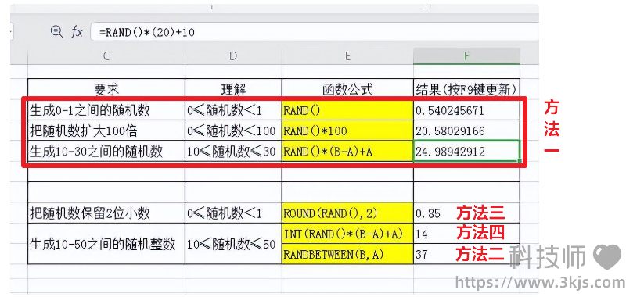Select the cell 生成10-50之间的随机整数

[x=106, y=244]
